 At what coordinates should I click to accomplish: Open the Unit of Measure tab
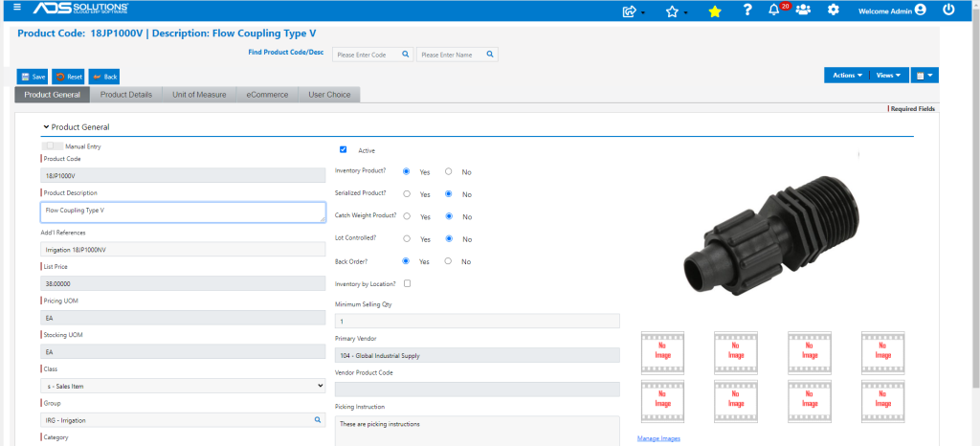pyautogui.click(x=199, y=95)
